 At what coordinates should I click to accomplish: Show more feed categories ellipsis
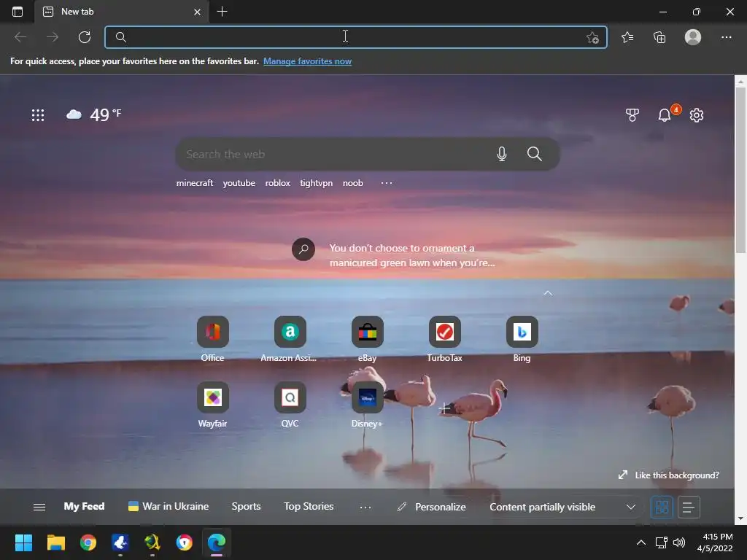tap(365, 507)
